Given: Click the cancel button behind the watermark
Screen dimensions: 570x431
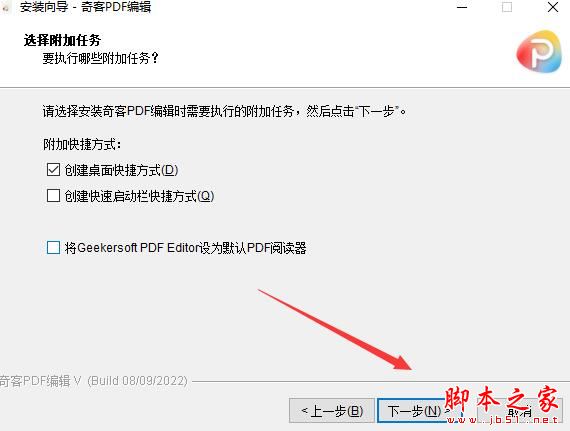Looking at the screenshot, I should [519, 411].
